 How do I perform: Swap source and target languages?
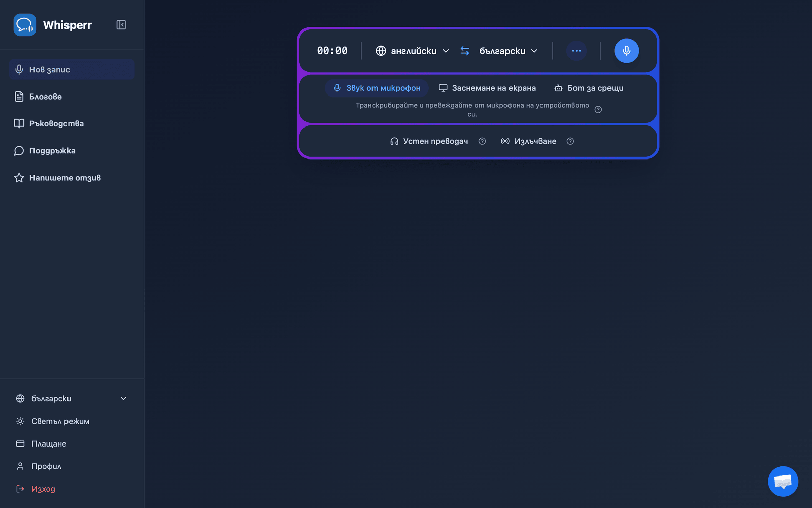click(465, 51)
